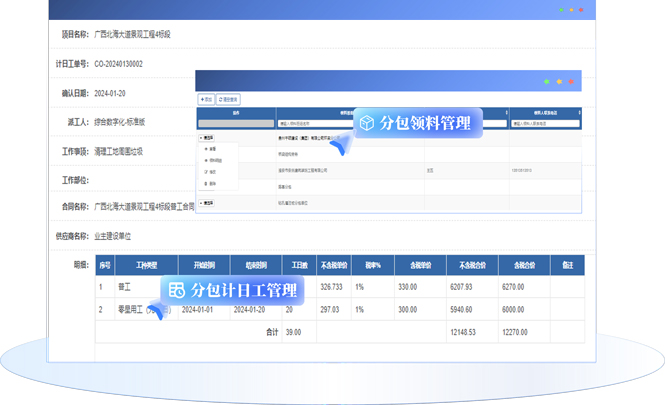Image resolution: width=665 pixels, height=405 pixels.
Task: Click the 分包计日工管理 form icon
Action: [x=177, y=290]
